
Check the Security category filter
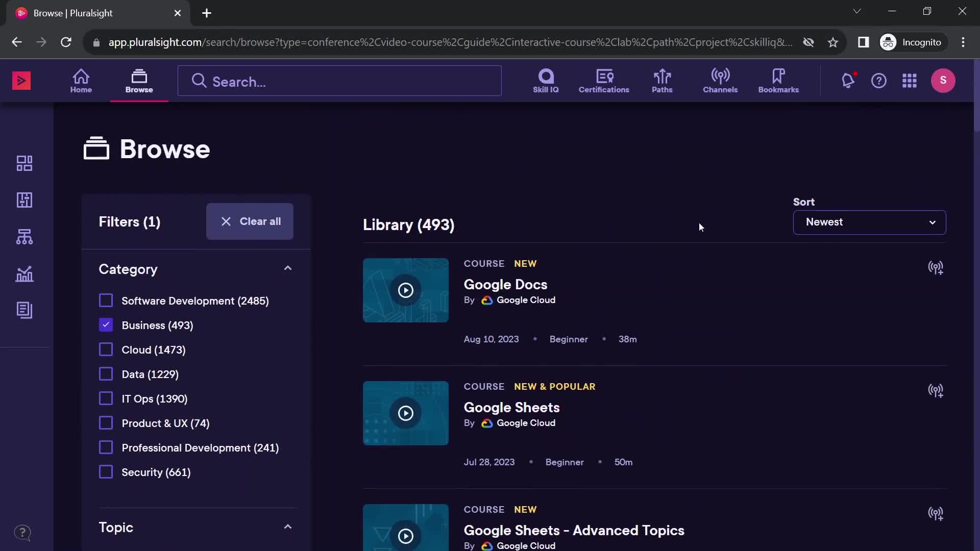(x=106, y=472)
